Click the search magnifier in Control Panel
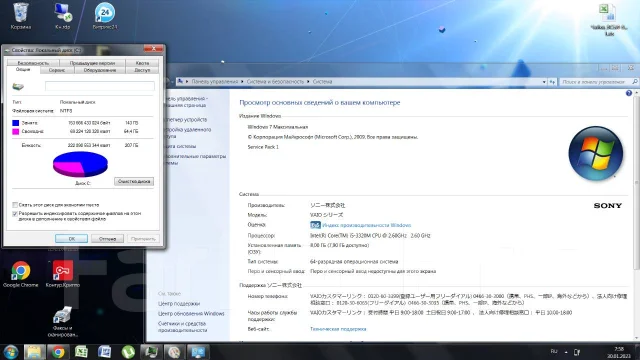Image resolution: width=640 pixels, height=360 pixels. pos(635,82)
